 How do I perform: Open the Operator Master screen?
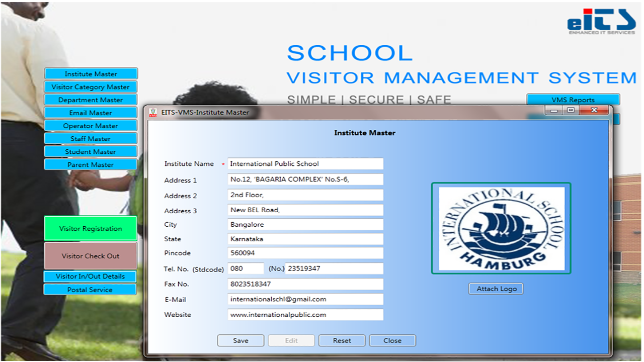(91, 126)
